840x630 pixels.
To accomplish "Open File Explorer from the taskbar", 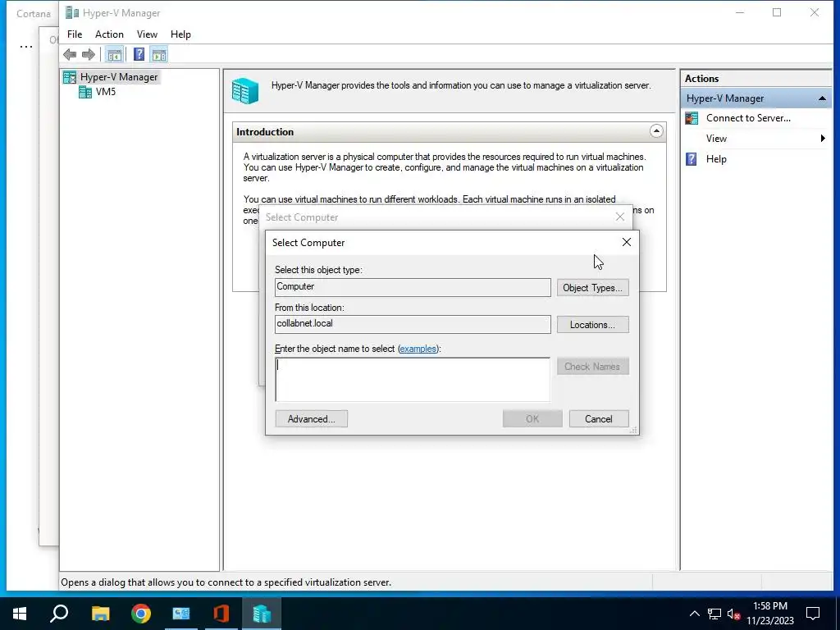I will (100, 614).
